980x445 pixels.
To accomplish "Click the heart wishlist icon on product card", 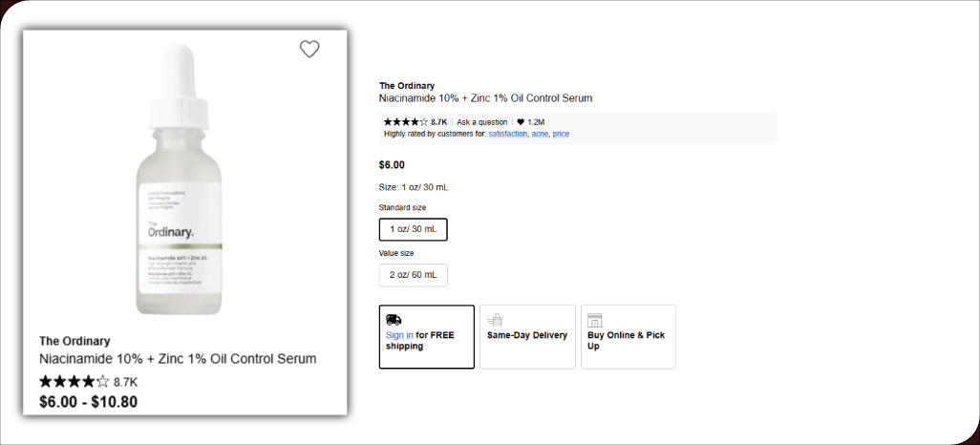I will (309, 50).
